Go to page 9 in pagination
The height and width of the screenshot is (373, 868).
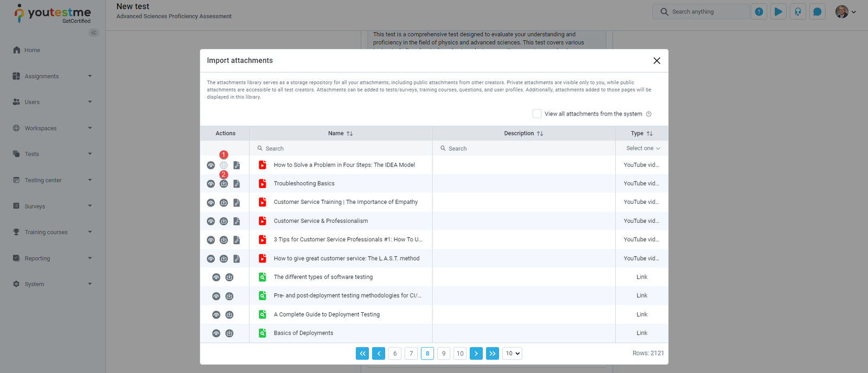pos(444,353)
